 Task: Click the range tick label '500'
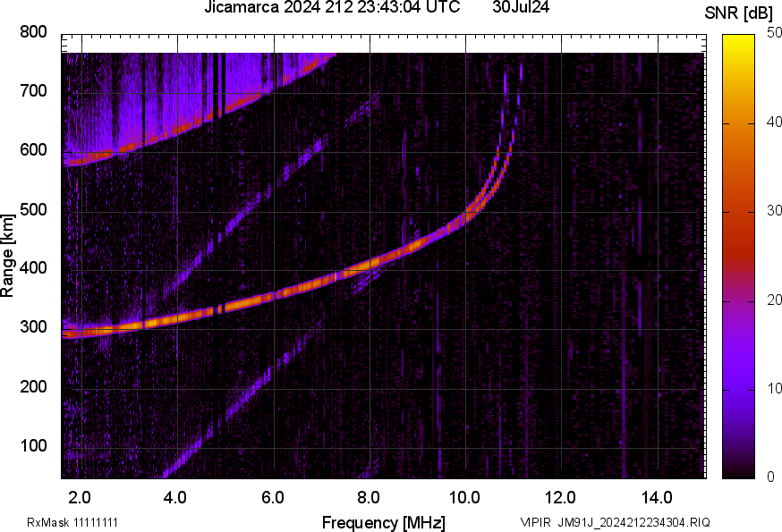(33, 209)
